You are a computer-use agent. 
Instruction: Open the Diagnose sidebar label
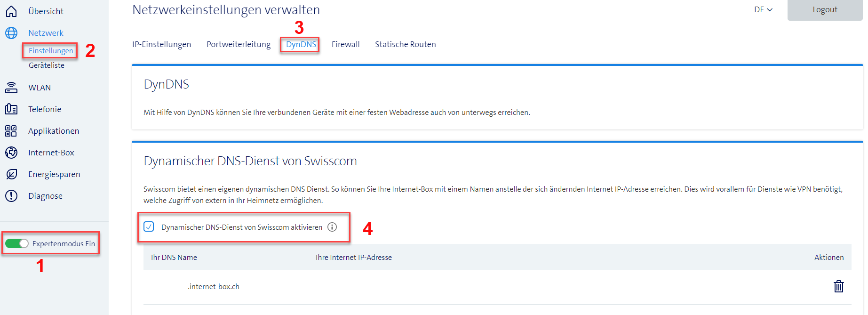coord(45,196)
